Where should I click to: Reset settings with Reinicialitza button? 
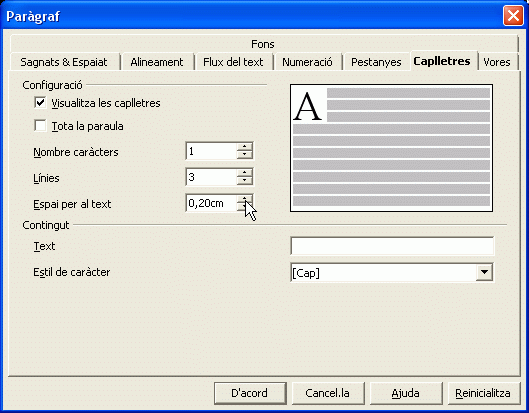pos(483,393)
